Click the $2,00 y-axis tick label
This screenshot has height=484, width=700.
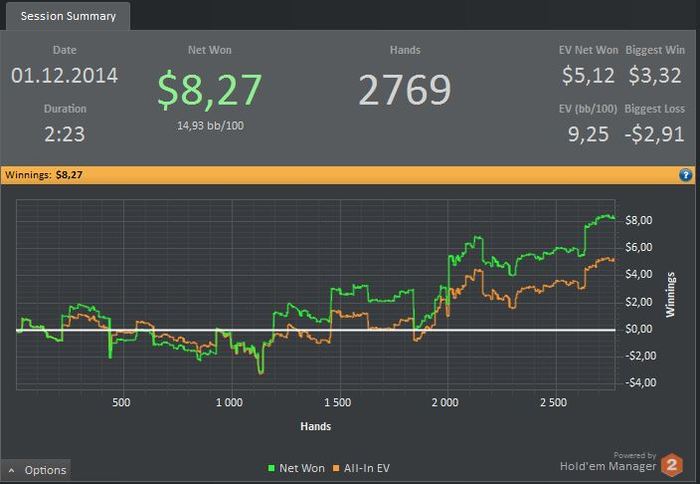pyautogui.click(x=639, y=302)
